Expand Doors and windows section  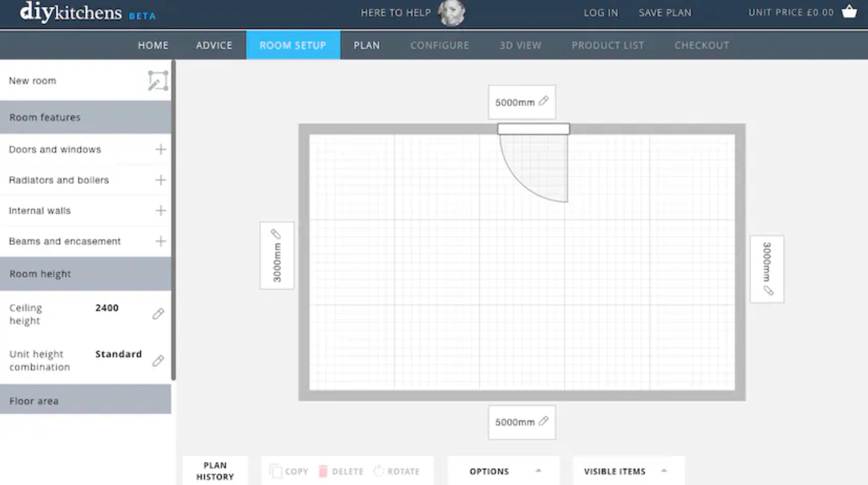[x=161, y=149]
